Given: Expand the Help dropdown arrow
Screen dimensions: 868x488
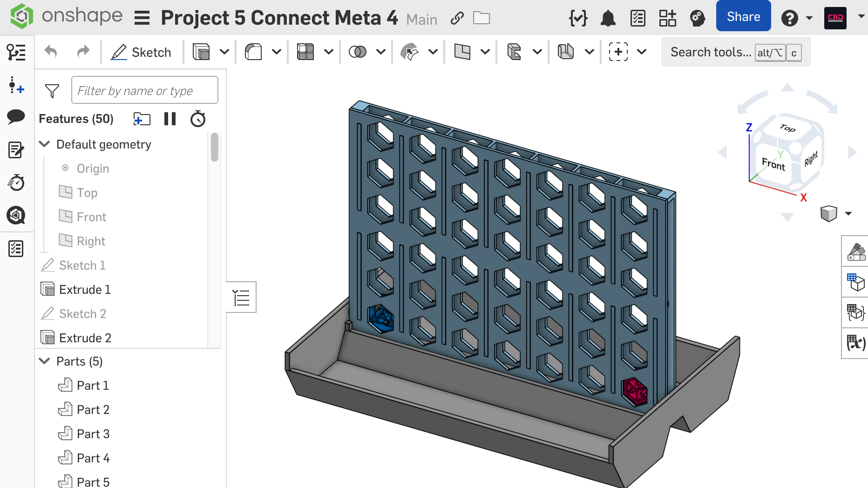Looking at the screenshot, I should [x=809, y=18].
